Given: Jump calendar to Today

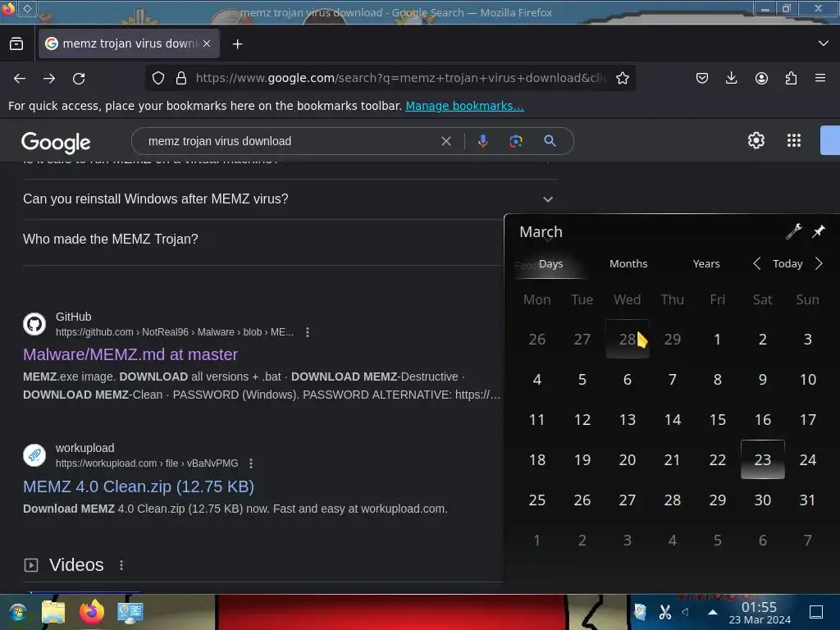Looking at the screenshot, I should click(x=787, y=263).
